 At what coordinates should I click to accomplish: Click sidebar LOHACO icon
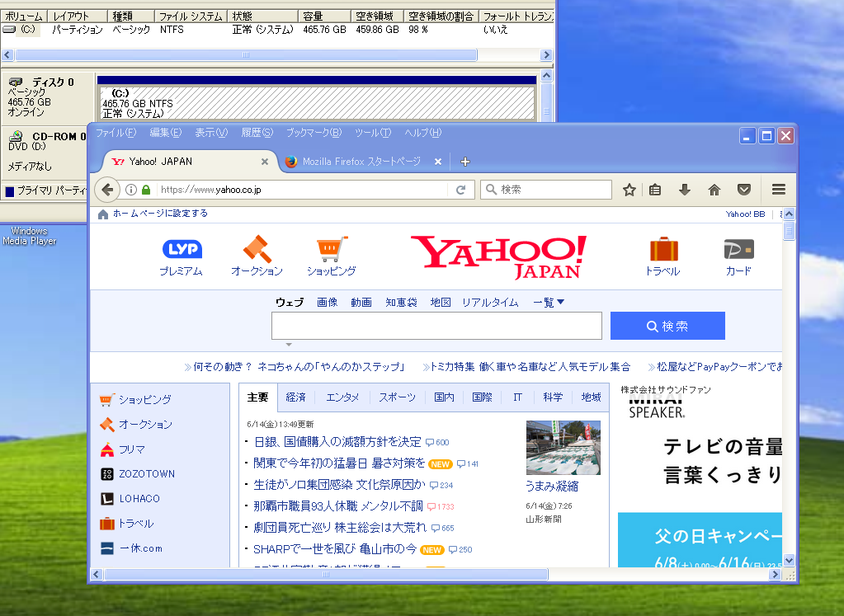point(107,499)
